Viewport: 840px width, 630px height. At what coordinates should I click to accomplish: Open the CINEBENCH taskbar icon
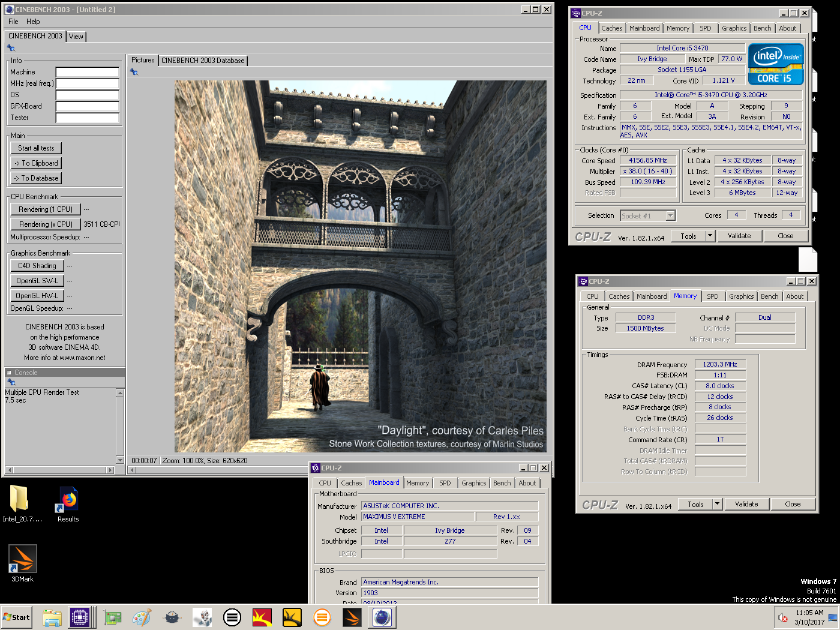[x=382, y=617]
